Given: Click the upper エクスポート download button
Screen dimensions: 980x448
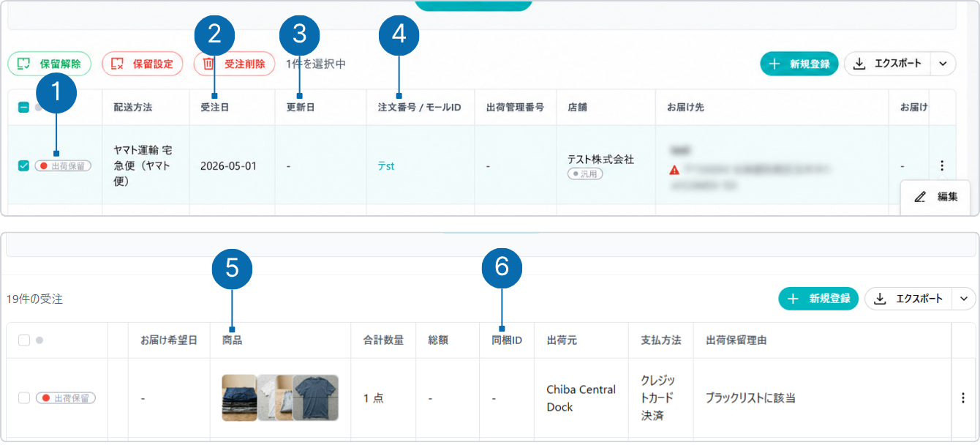Looking at the screenshot, I should pos(887,64).
